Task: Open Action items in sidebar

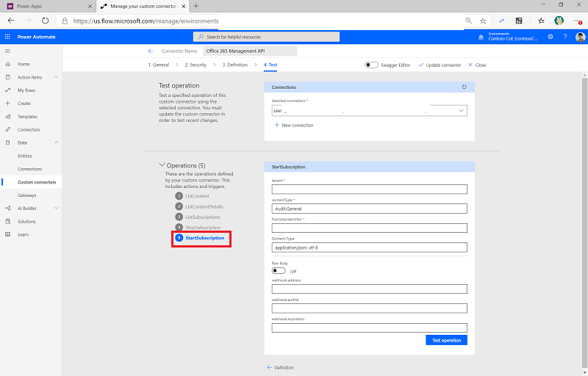Action: point(29,77)
